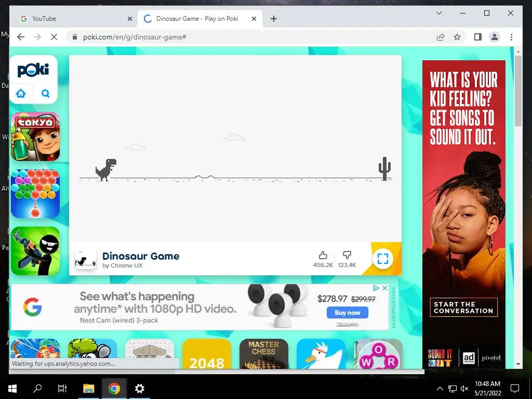Stop loading the page
The width and height of the screenshot is (532, 399).
pyautogui.click(x=54, y=37)
